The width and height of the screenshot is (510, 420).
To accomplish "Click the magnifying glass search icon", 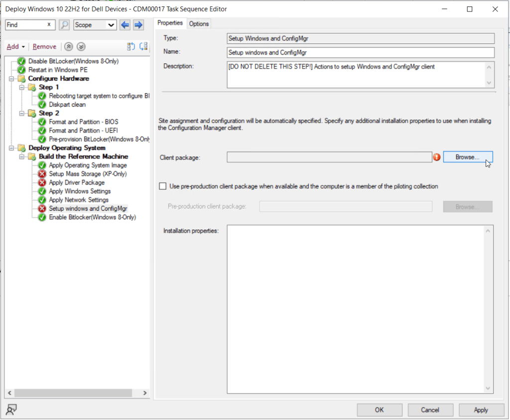I will click(x=64, y=25).
